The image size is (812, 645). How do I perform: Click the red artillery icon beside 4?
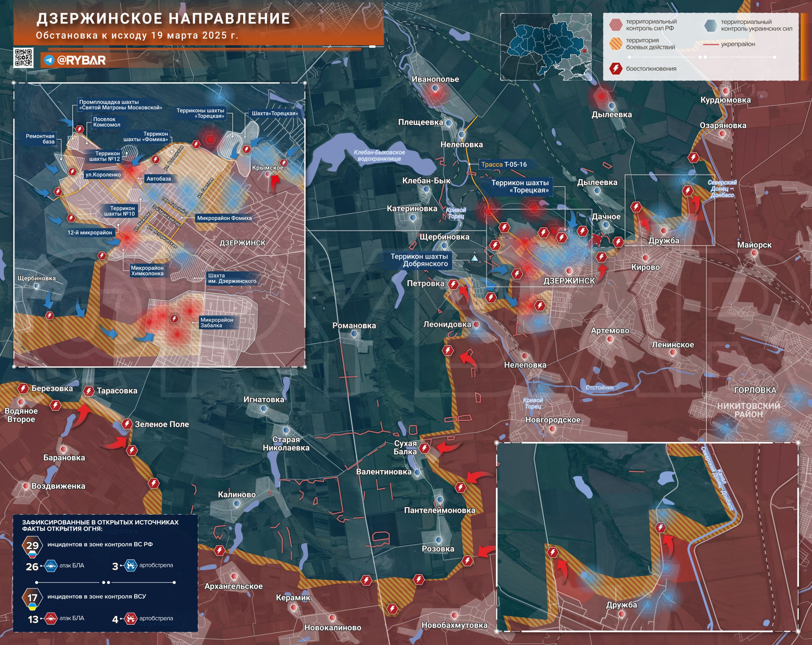(x=130, y=619)
